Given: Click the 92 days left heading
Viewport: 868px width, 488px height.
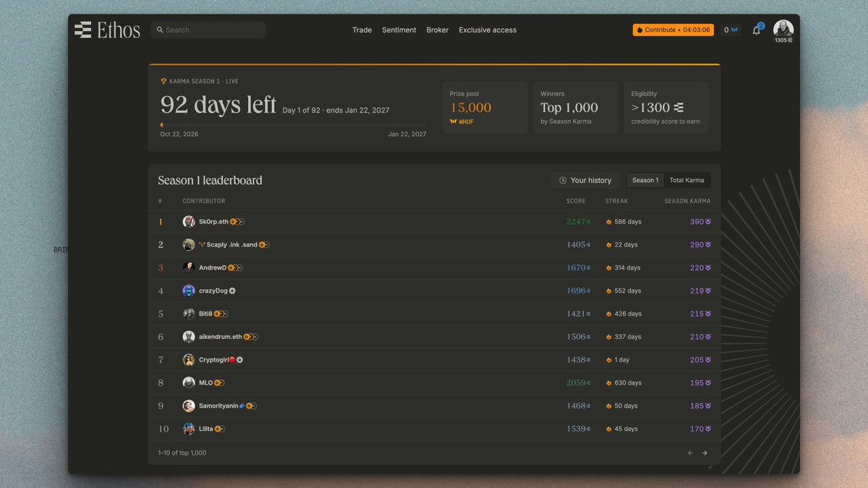Looking at the screenshot, I should click(x=218, y=106).
